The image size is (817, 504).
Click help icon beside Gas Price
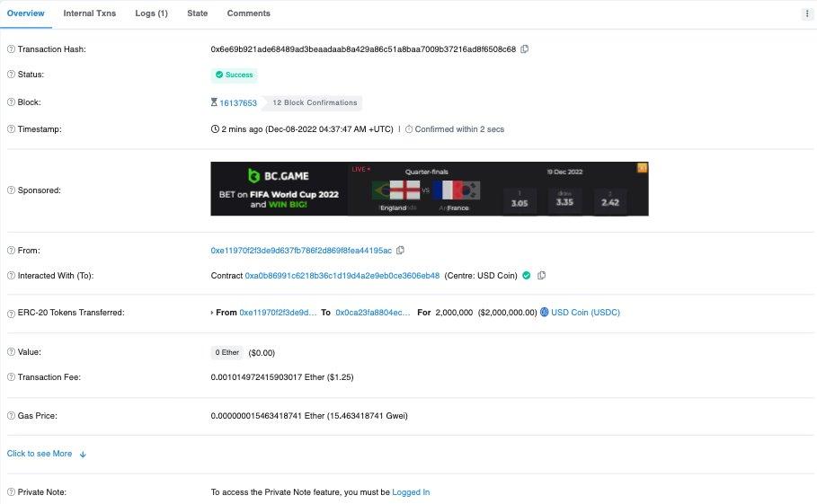coord(11,415)
